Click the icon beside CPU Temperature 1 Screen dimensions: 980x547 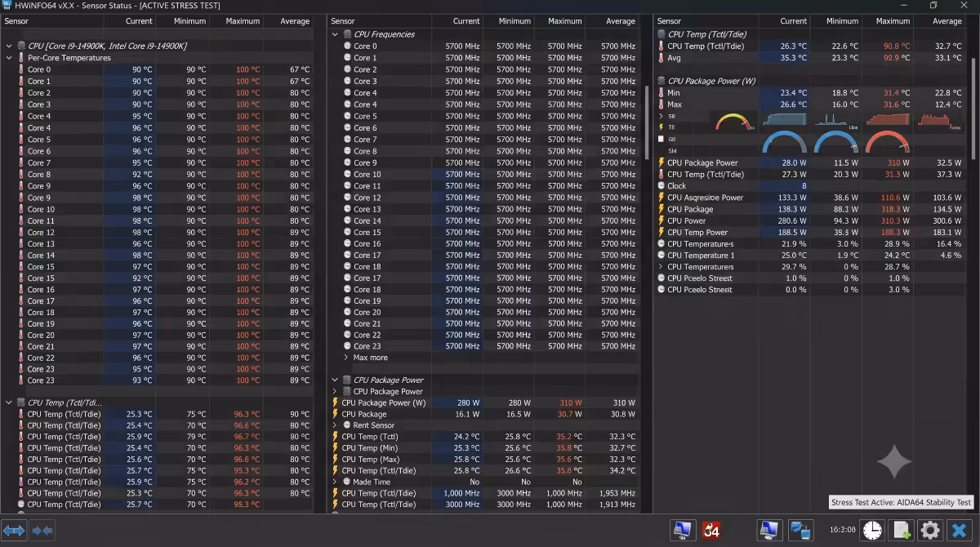tap(661, 256)
